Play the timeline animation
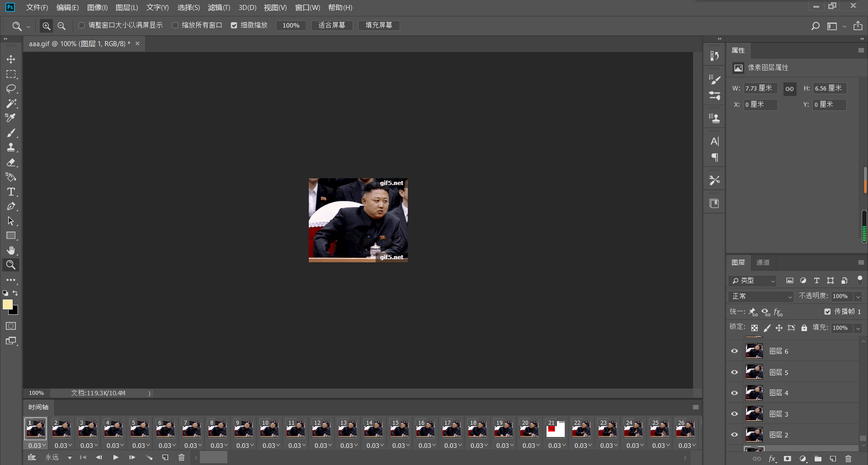 [116, 457]
